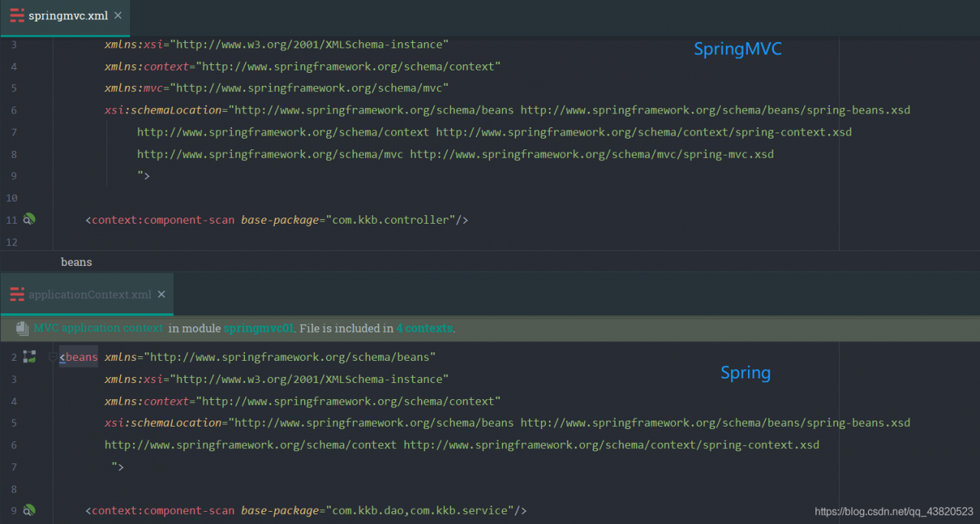Click the springmvc.xml file type icon
980x524 pixels.
pos(17,15)
